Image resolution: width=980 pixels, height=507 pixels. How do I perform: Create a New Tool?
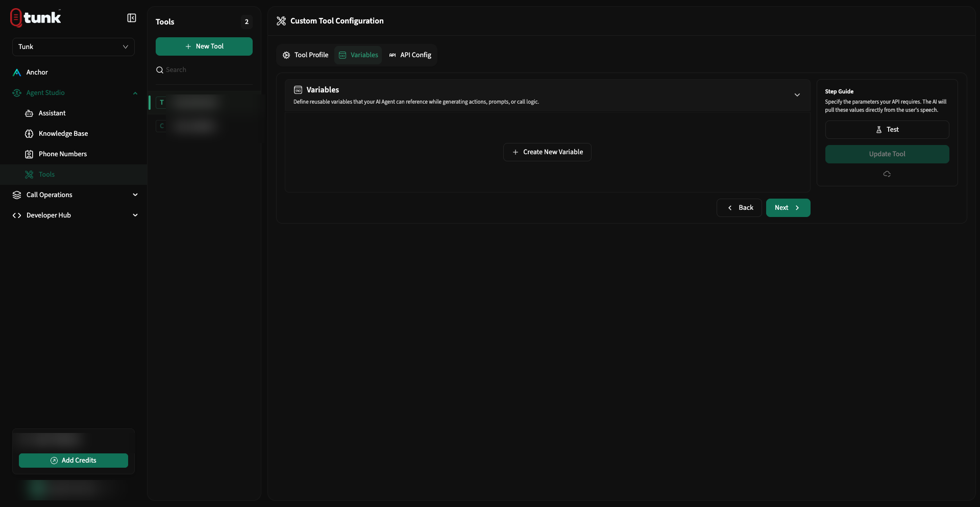coord(204,46)
